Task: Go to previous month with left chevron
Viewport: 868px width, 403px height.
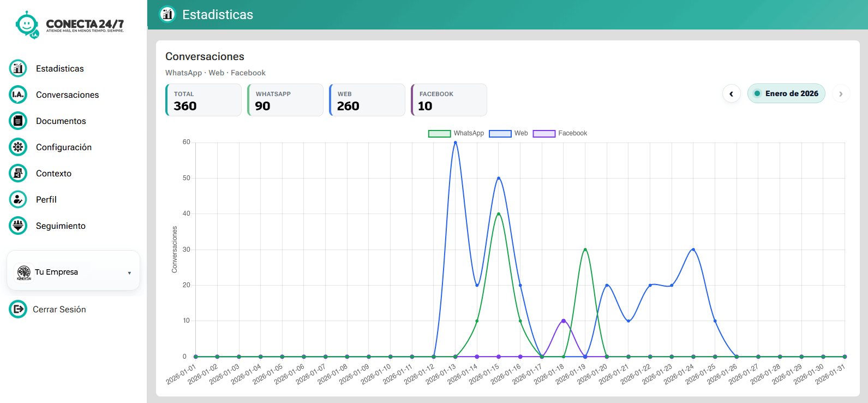Action: tap(731, 94)
